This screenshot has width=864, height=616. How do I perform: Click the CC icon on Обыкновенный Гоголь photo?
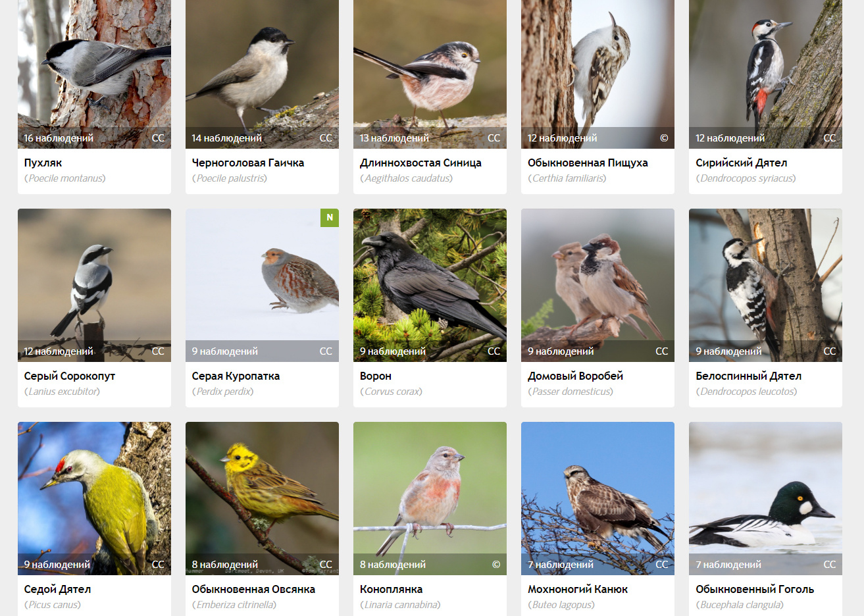click(x=829, y=565)
